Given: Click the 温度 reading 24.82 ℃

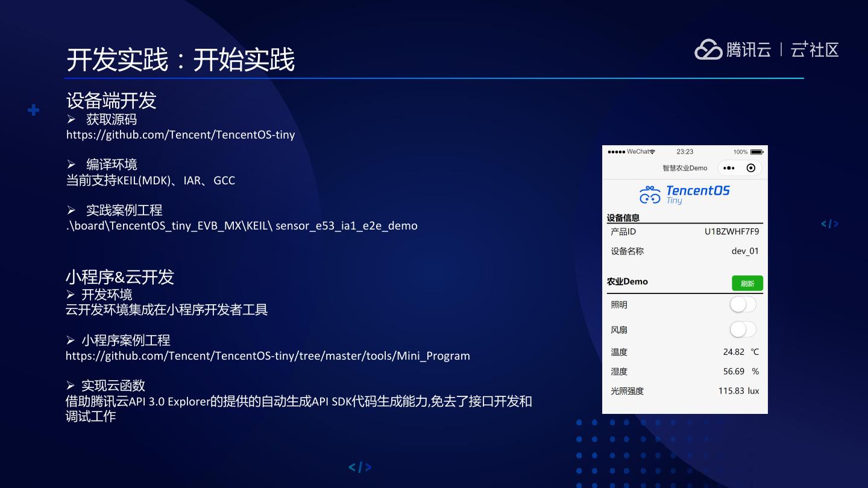Looking at the screenshot, I should 741,352.
